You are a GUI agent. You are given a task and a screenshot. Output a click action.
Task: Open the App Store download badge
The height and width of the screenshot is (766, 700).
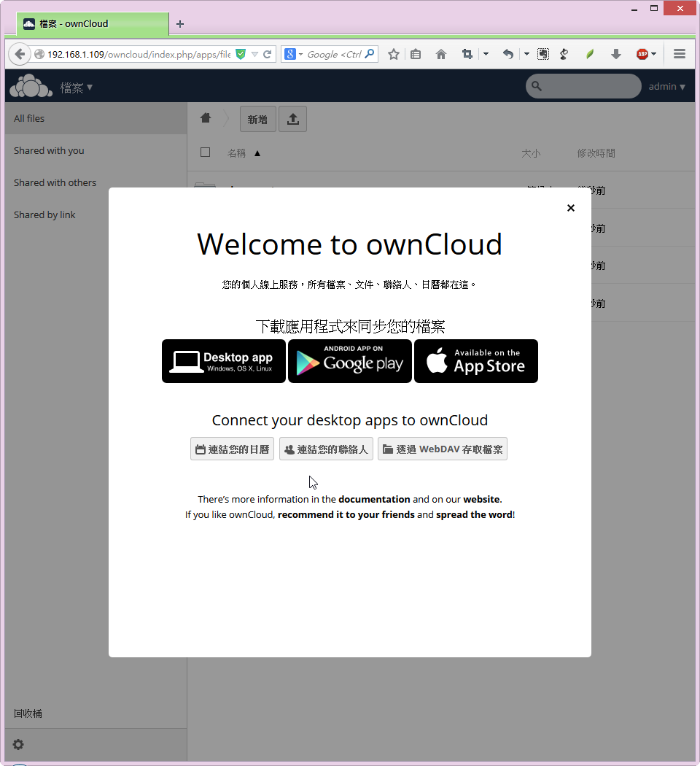(476, 361)
